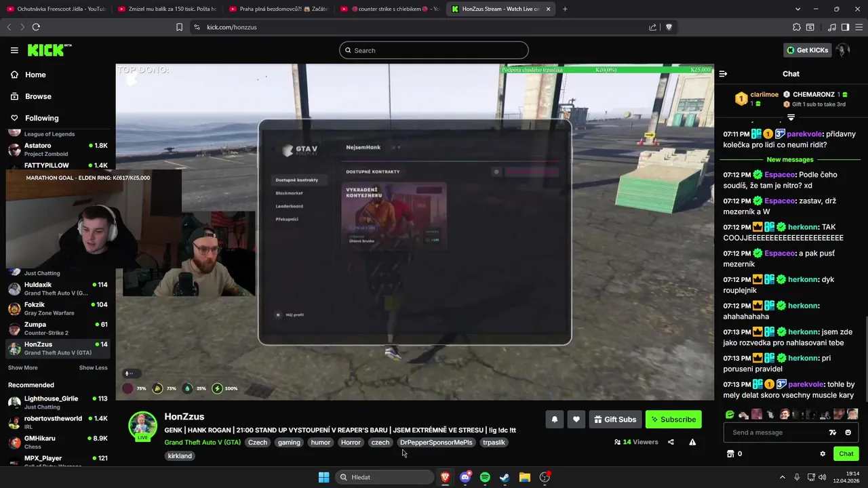Open Spotify from the taskbar
Image resolution: width=868 pixels, height=488 pixels.
485,477
